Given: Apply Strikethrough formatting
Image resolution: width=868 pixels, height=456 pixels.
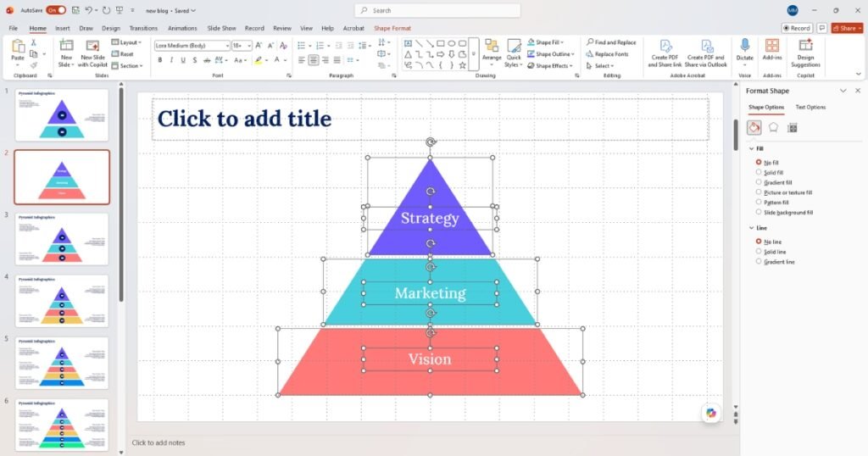Looking at the screenshot, I should 207,60.
